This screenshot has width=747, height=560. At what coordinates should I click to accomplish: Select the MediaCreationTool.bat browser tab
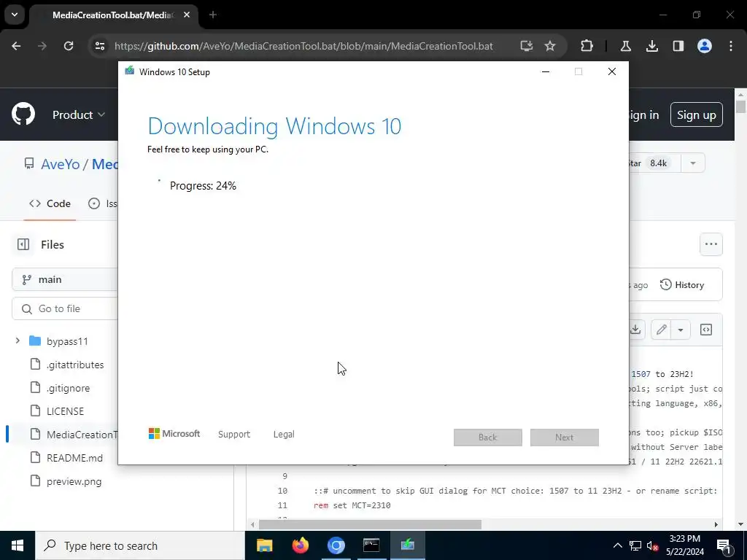(x=112, y=15)
